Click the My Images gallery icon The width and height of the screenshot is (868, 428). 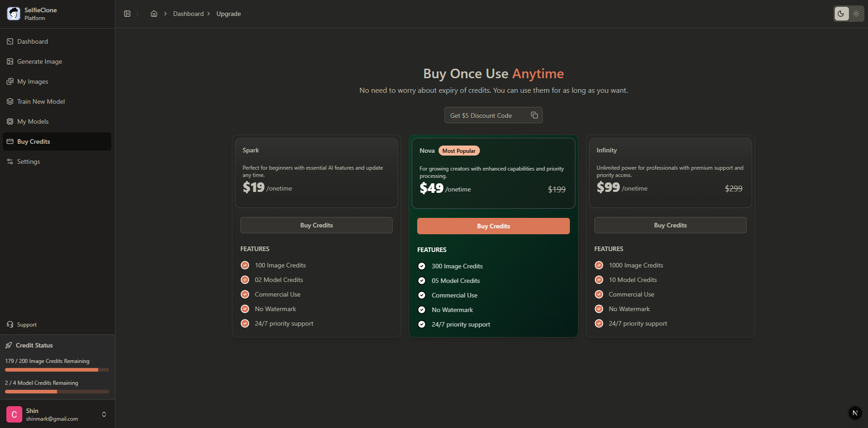tap(10, 81)
